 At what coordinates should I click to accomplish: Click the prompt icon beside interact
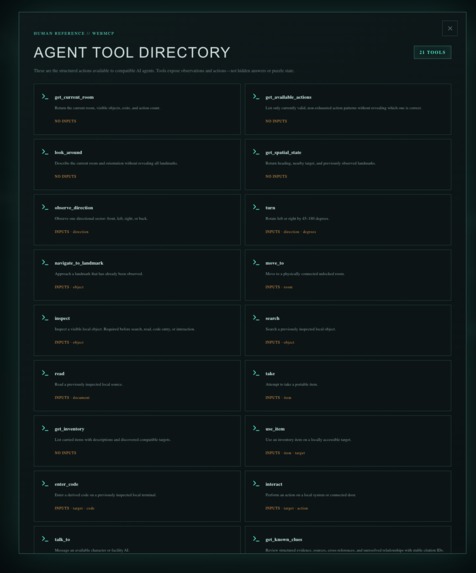coord(256,483)
